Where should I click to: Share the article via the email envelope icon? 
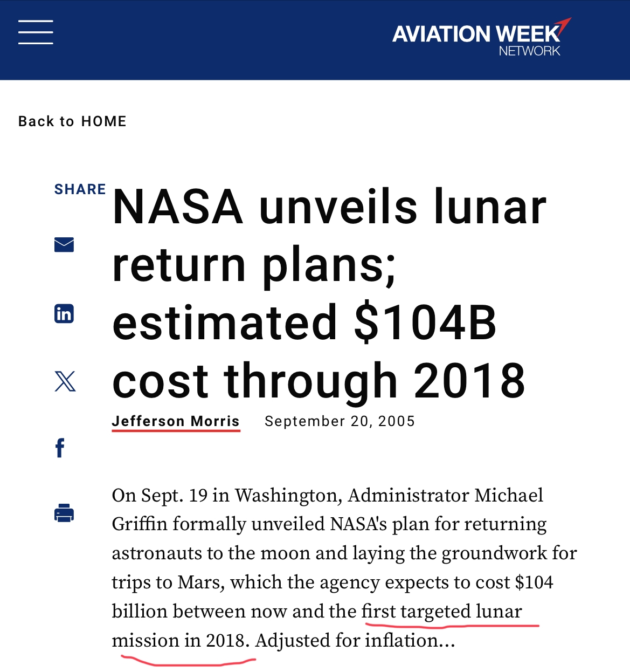pos(64,245)
